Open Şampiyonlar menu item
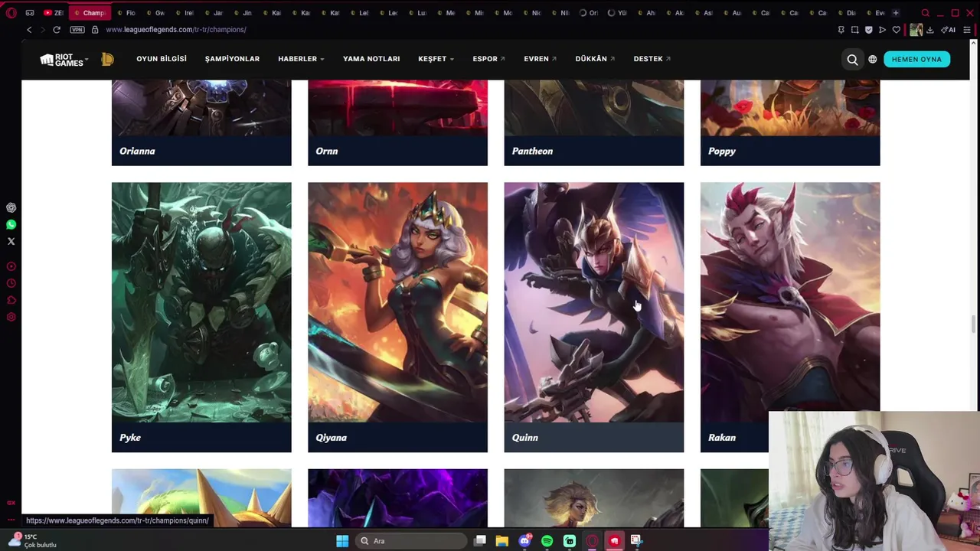980x551 pixels. (232, 59)
